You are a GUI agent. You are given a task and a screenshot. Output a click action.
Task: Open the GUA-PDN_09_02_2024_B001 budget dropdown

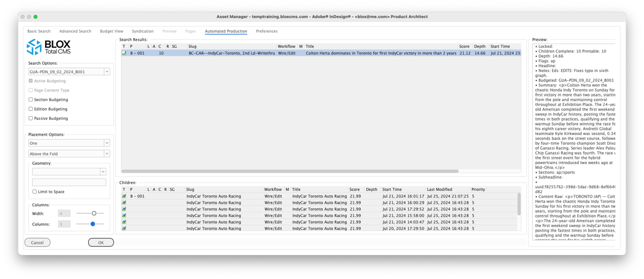tap(69, 71)
